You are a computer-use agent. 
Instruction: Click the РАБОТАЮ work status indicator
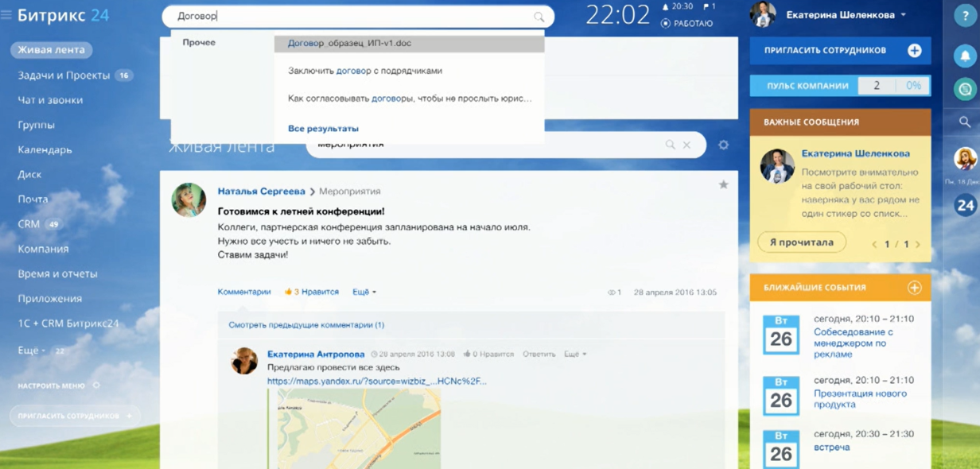coord(686,24)
